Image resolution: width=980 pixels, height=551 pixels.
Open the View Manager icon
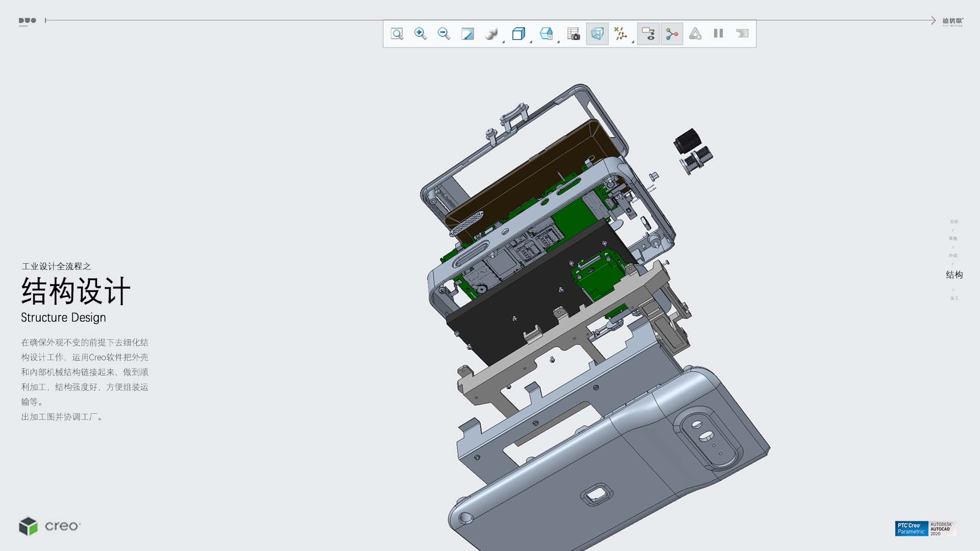tap(546, 34)
